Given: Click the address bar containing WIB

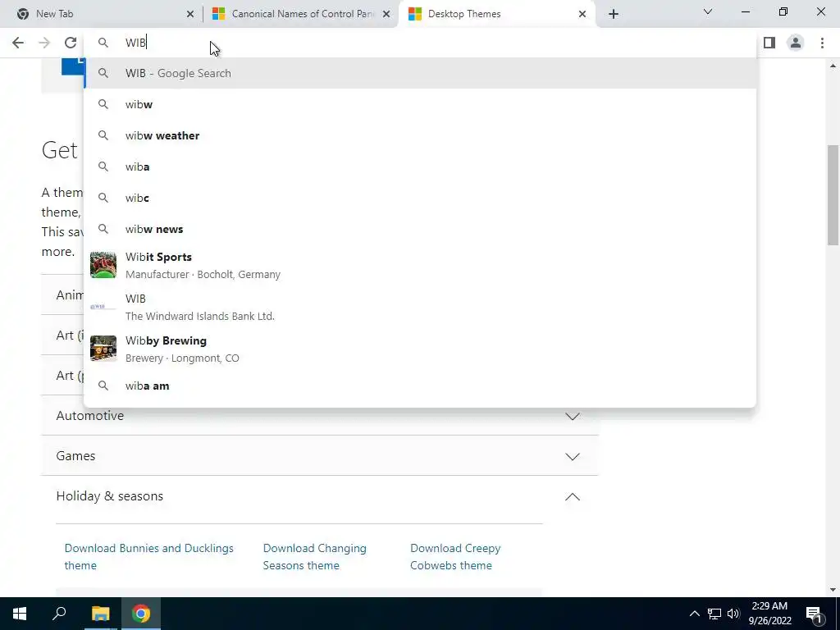Looking at the screenshot, I should (421, 43).
